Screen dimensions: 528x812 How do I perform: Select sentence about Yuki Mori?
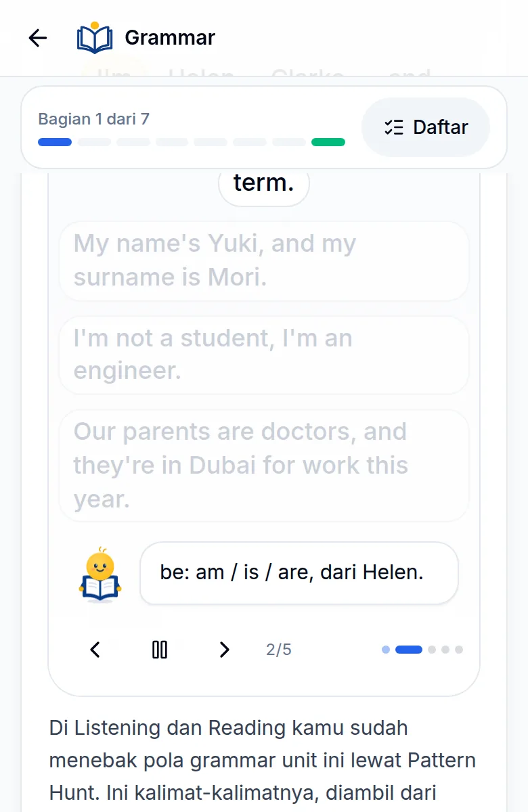[264, 261]
